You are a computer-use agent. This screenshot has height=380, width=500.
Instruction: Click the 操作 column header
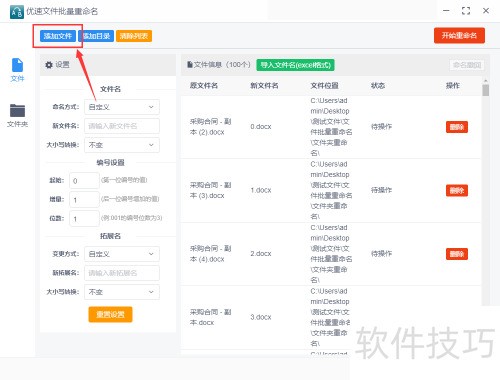(x=453, y=86)
